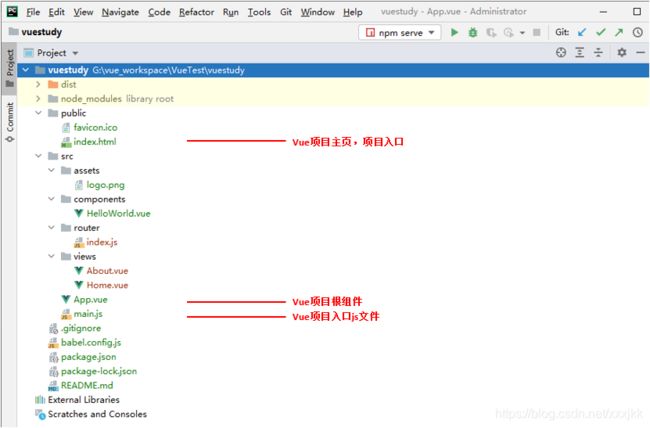
Task: Expand all in Project panel
Action: click(x=580, y=52)
